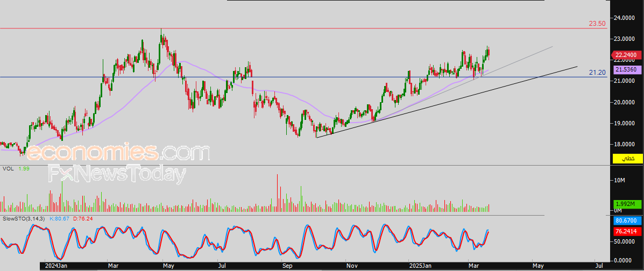Click the 2024Jan date axis label
Screen dimensions: 644x271
click(x=56, y=267)
